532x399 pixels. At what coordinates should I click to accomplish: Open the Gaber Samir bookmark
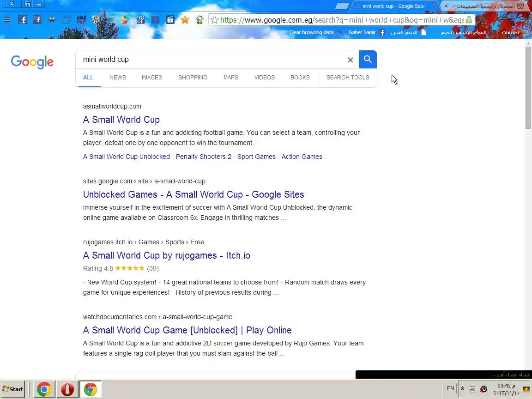click(366, 33)
